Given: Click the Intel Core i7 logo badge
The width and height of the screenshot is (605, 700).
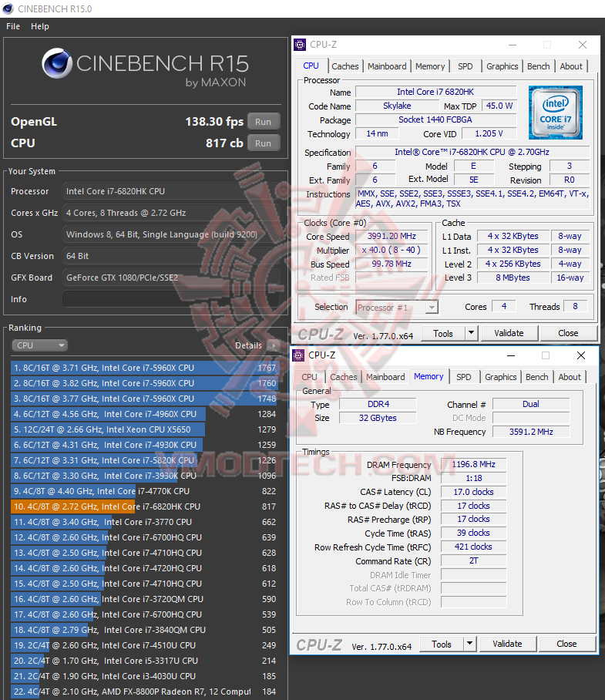Looking at the screenshot, I should pyautogui.click(x=556, y=112).
